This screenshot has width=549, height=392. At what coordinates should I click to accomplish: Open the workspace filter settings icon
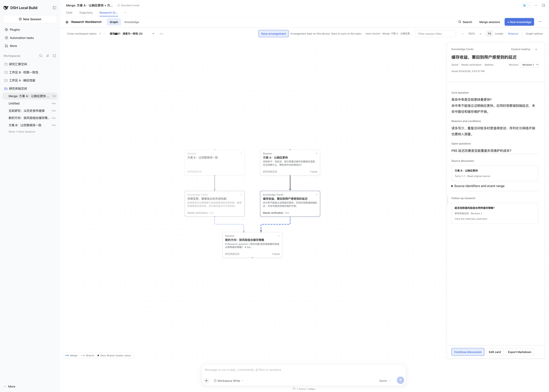(48, 56)
